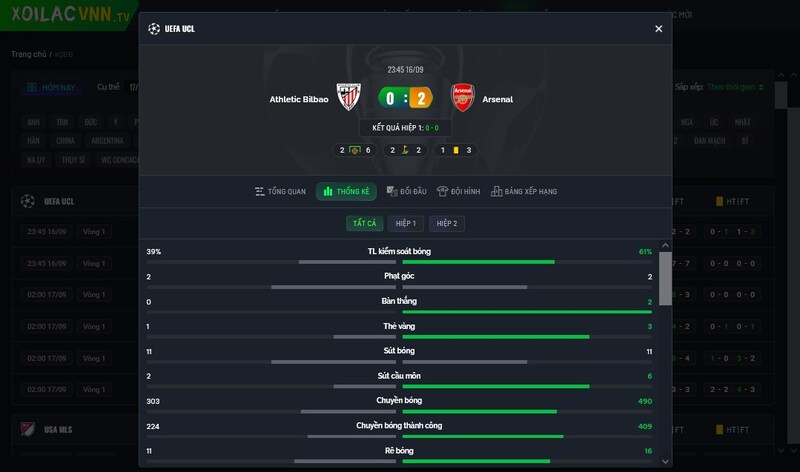The height and width of the screenshot is (472, 800).
Task: Click the XoilacVNN.tv site logo
Action: [70, 15]
